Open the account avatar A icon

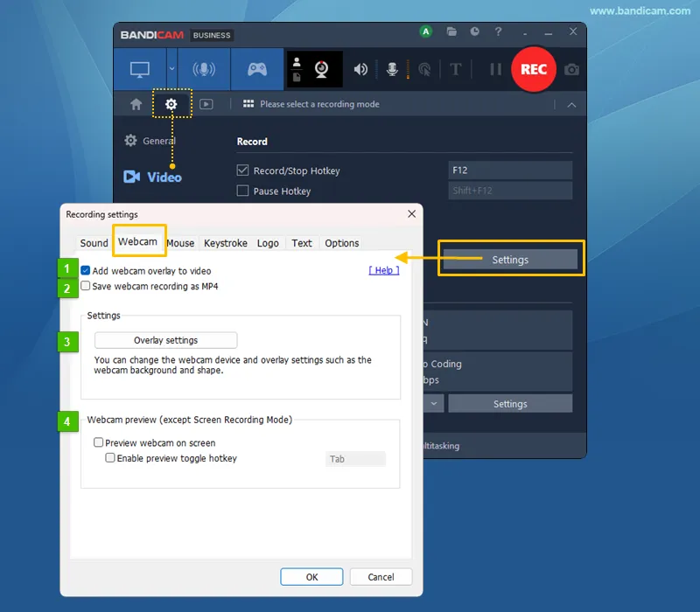coord(426,31)
